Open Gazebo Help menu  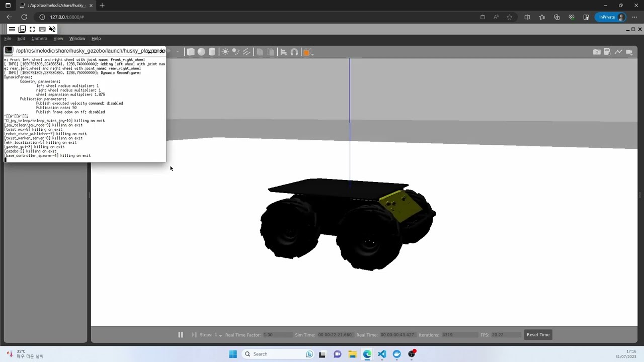(96, 38)
